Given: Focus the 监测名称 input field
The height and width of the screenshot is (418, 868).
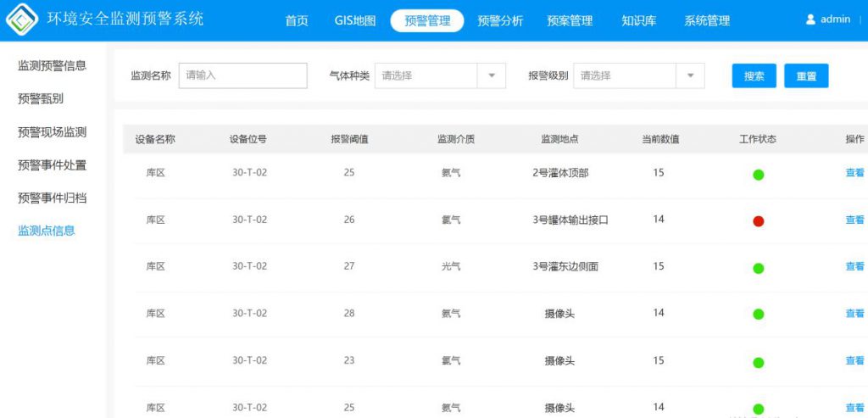Looking at the screenshot, I should point(242,75).
